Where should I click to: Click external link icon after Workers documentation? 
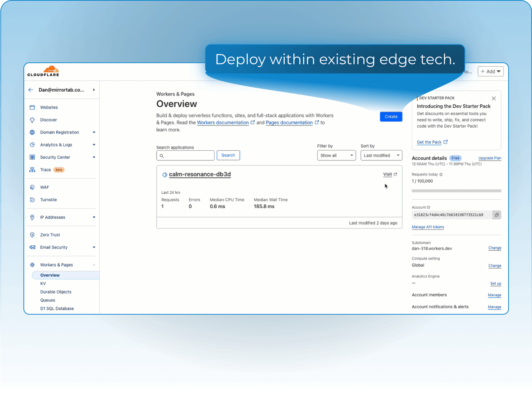[x=252, y=123]
